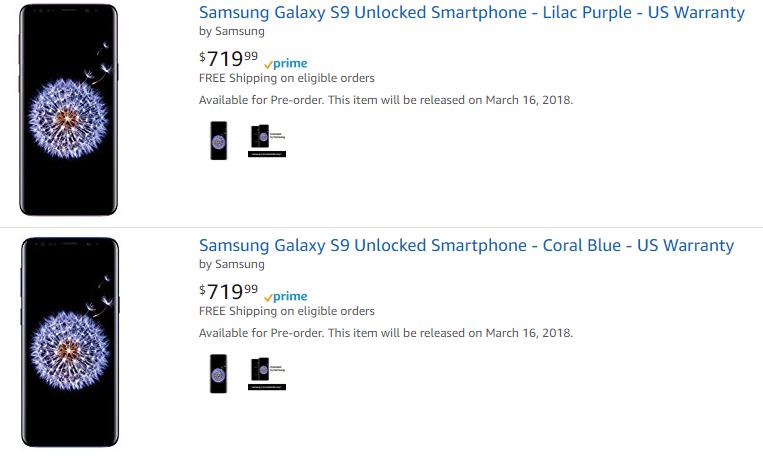Click the pre-order availability text for Coral Blue
Viewport: 763px width, 457px height.
[386, 333]
